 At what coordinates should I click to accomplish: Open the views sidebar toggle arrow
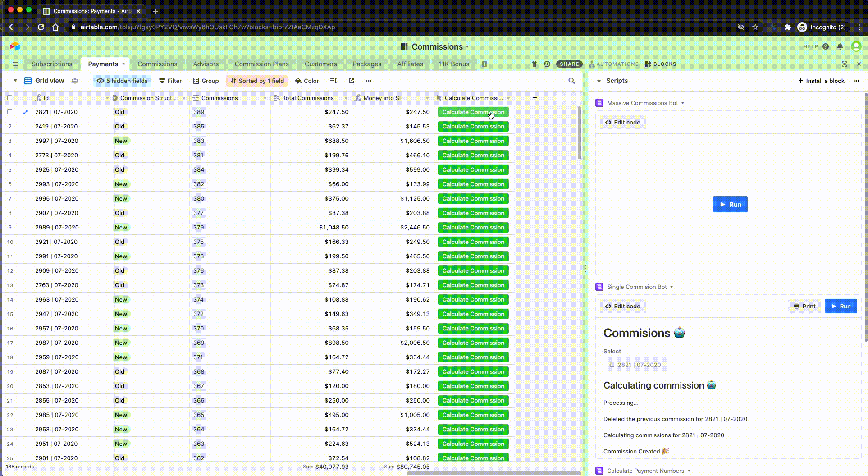[15, 81]
